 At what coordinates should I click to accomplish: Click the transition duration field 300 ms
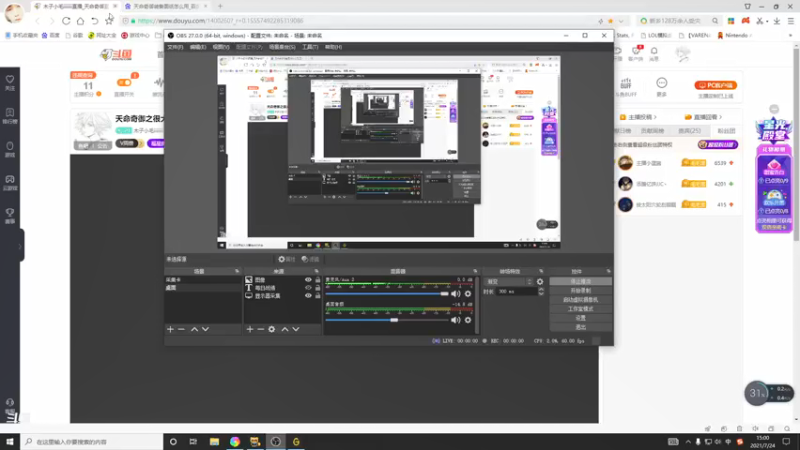coord(516,291)
